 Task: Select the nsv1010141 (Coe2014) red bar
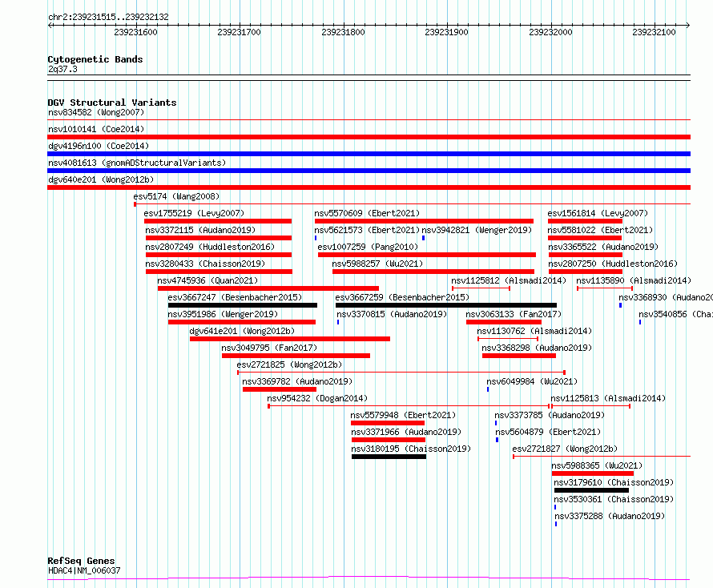click(369, 137)
